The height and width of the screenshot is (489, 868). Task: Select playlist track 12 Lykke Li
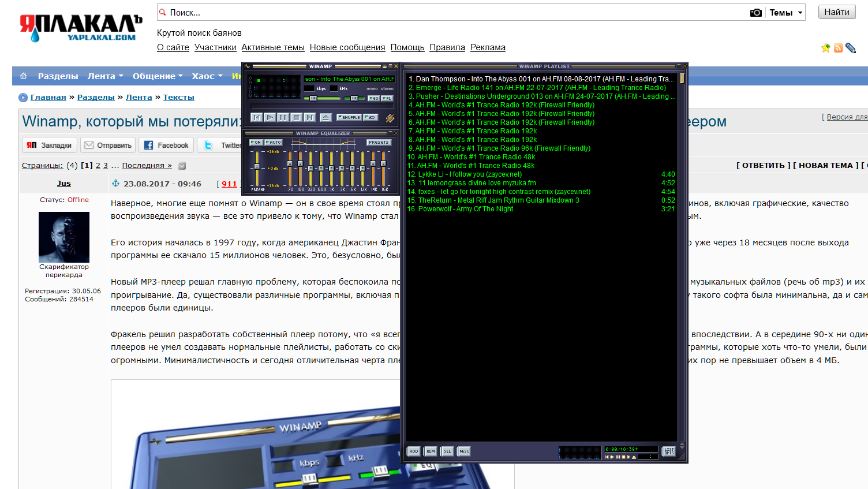click(541, 174)
